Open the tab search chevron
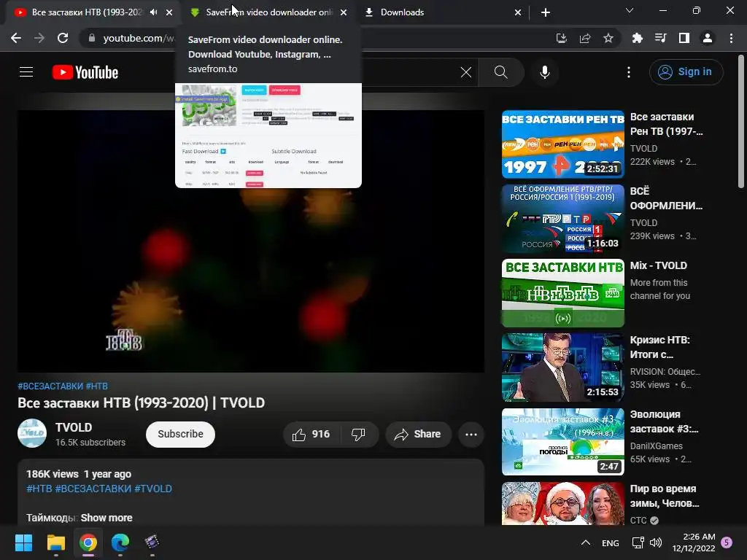The image size is (747, 560). tap(630, 10)
